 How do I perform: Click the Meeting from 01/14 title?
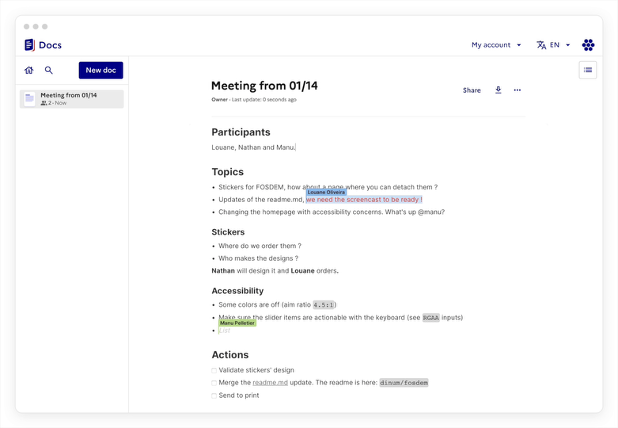point(264,86)
